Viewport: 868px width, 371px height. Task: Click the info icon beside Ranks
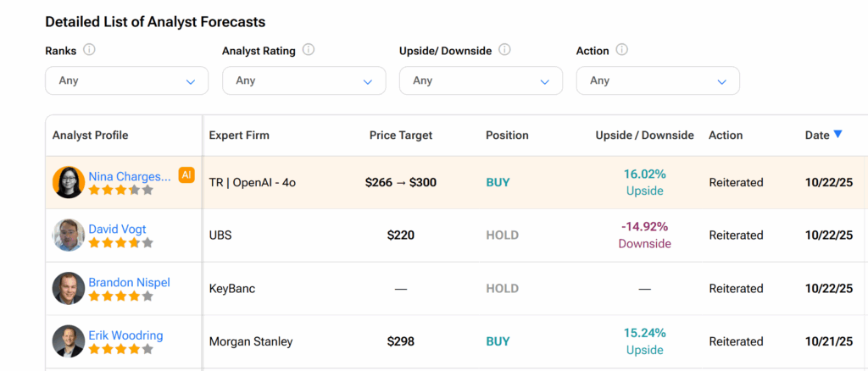coord(89,50)
